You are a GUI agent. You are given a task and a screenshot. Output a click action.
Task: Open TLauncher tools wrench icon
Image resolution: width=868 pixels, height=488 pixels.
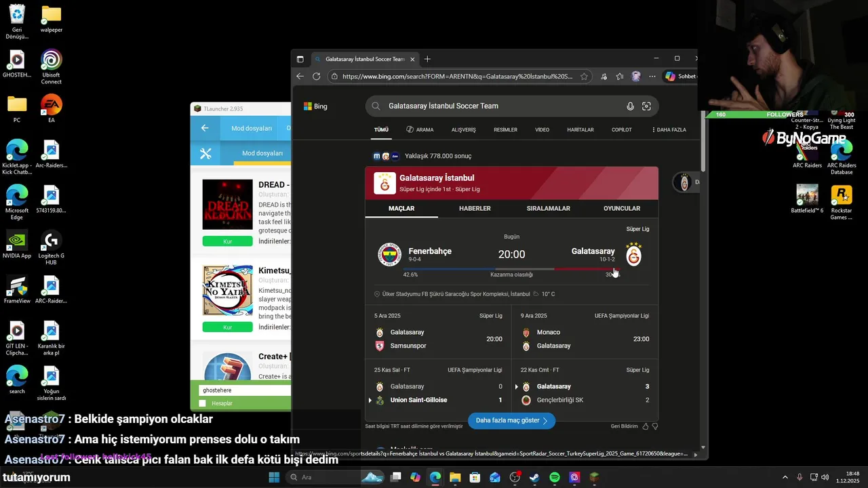pyautogui.click(x=206, y=154)
